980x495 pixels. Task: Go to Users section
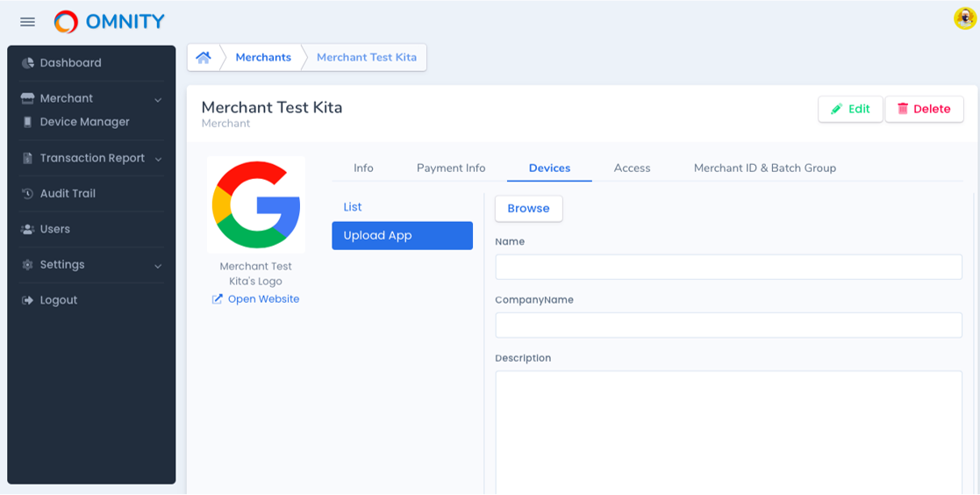coord(54,229)
